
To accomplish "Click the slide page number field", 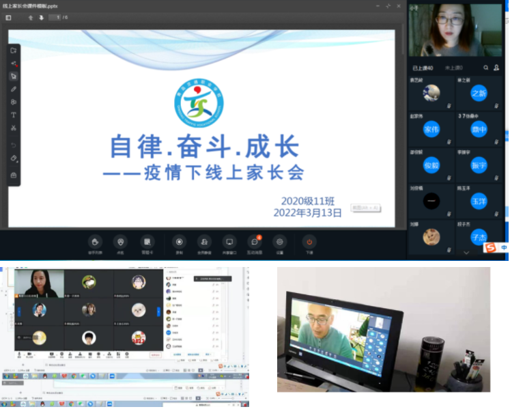I will click(55, 18).
